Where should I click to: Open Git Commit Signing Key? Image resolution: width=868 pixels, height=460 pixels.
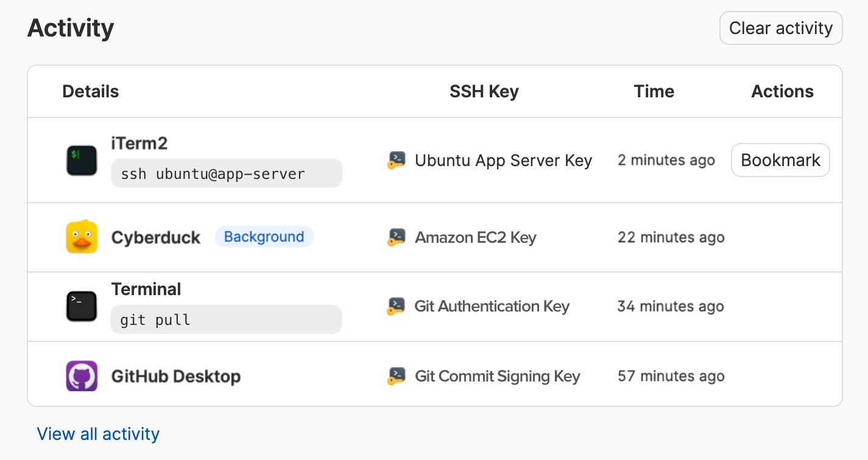point(498,376)
